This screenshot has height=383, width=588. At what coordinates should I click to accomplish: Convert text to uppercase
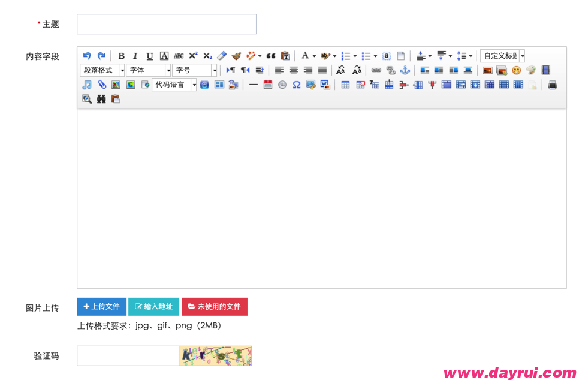[x=340, y=70]
